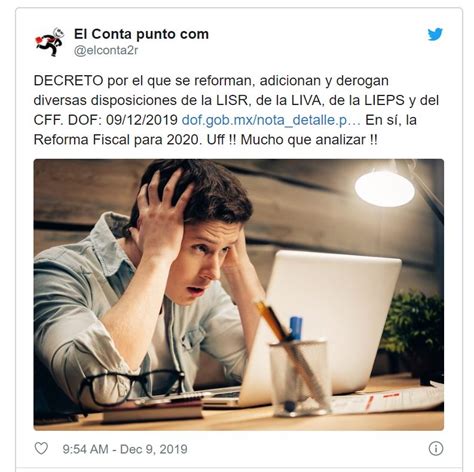The width and height of the screenshot is (474, 472).
Task: Click the Twitter bird logo
Action: click(435, 34)
